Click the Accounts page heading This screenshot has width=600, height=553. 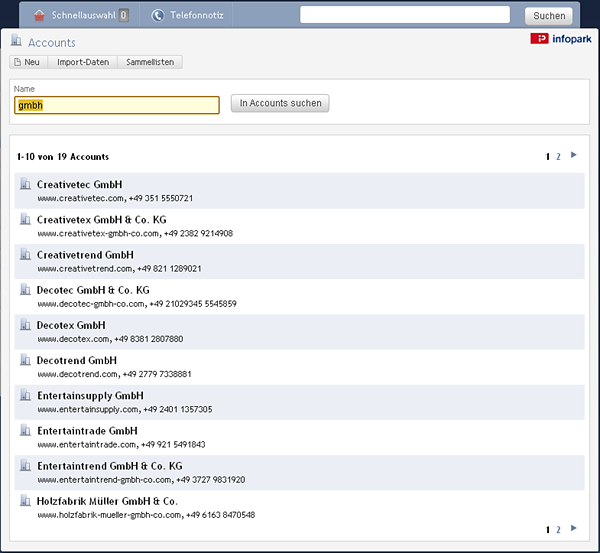52,42
